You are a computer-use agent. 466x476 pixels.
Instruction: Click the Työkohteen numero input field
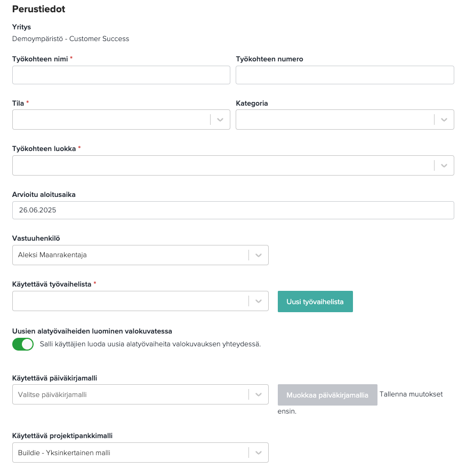click(344, 75)
